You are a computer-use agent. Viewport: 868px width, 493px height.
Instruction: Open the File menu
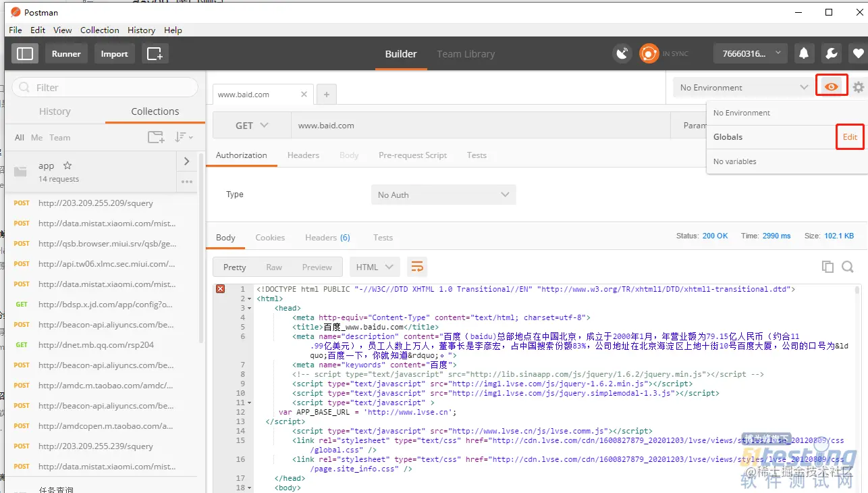pyautogui.click(x=16, y=30)
